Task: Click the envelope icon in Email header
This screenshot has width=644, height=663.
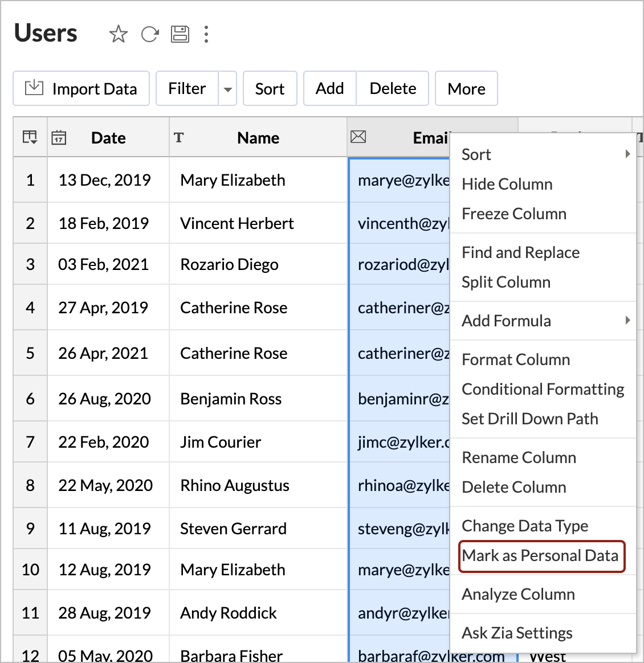Action: tap(358, 137)
